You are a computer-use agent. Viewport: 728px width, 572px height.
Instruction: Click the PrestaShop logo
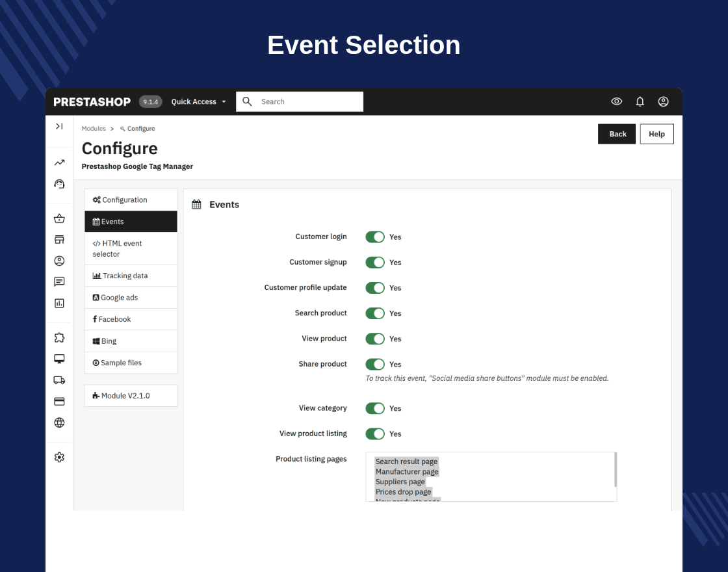click(92, 101)
